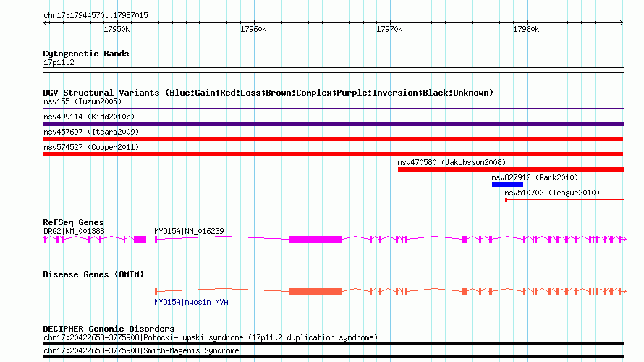Viewport: 644px width, 362px height.
Task: Open the nsv499114 (Kidd2010b) variant label
Action: pos(89,117)
